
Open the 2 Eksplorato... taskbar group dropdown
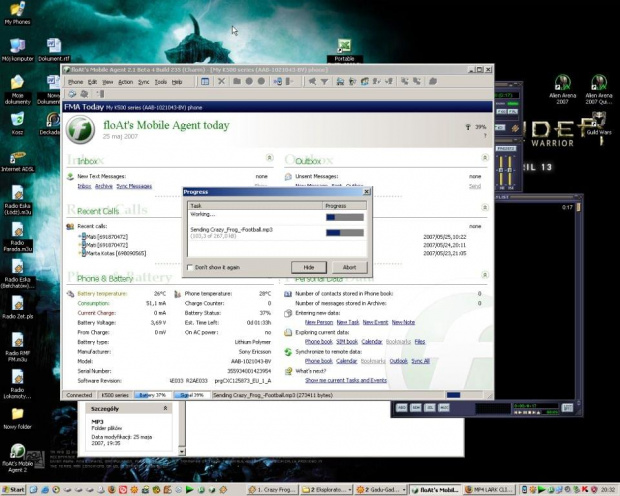[x=350, y=490]
